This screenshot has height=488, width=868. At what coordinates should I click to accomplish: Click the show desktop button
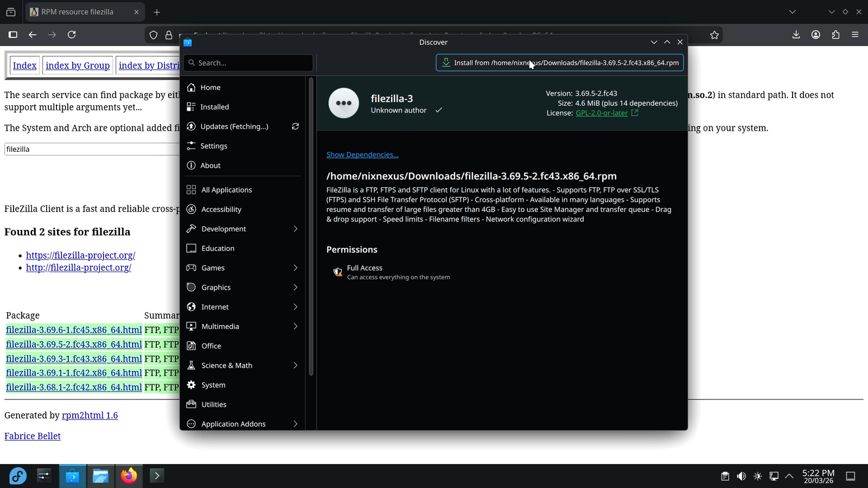(851, 476)
